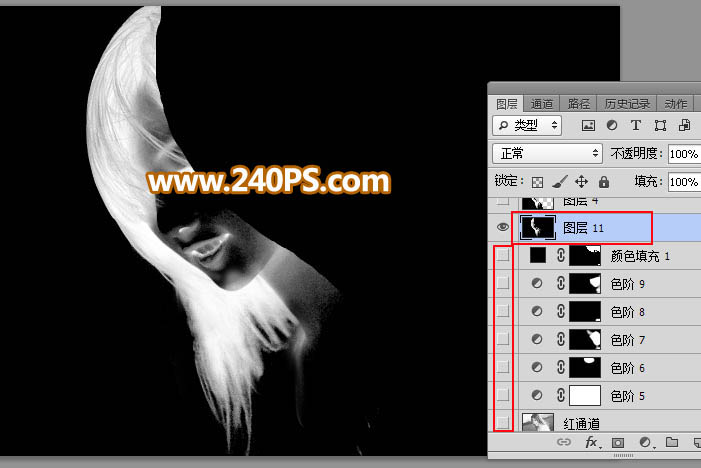Lock all padlock icon
The width and height of the screenshot is (701, 468).
(x=604, y=181)
